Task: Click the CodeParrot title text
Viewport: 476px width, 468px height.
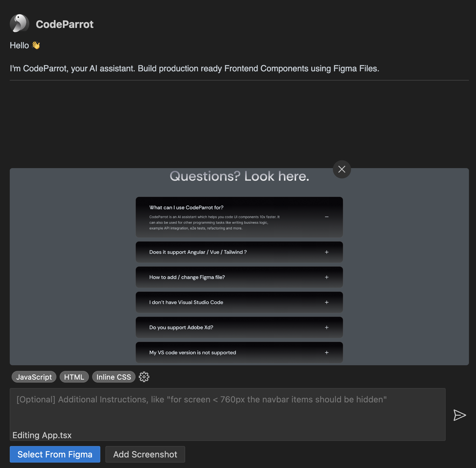Action: click(65, 24)
